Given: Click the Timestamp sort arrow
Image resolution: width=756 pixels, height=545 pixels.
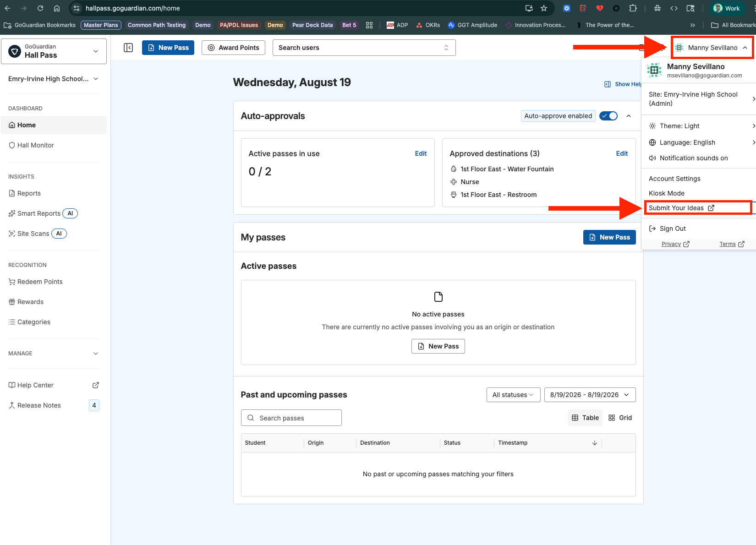Looking at the screenshot, I should (x=595, y=443).
